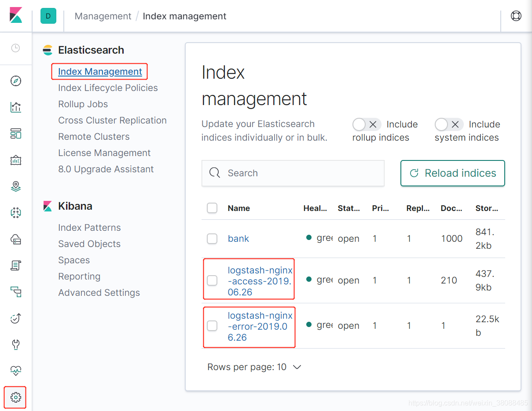This screenshot has width=532, height=411.
Task: Sort table by Name column header
Action: tap(239, 208)
